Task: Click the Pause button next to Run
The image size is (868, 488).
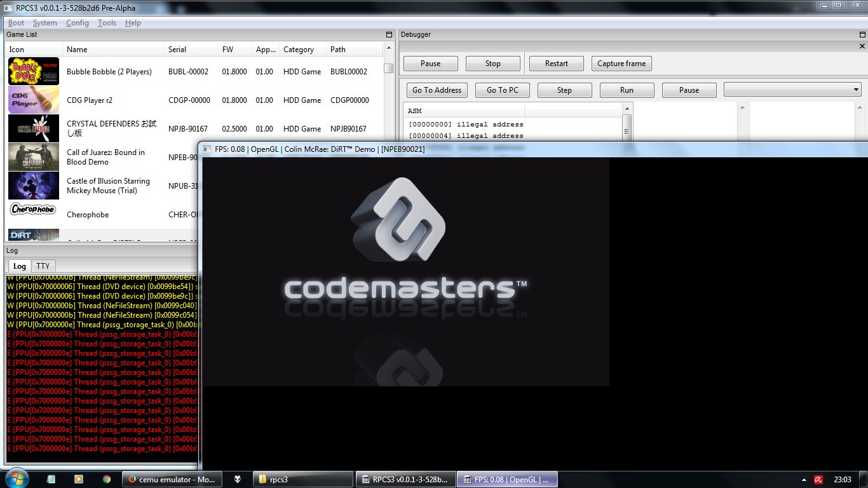Action: (689, 90)
